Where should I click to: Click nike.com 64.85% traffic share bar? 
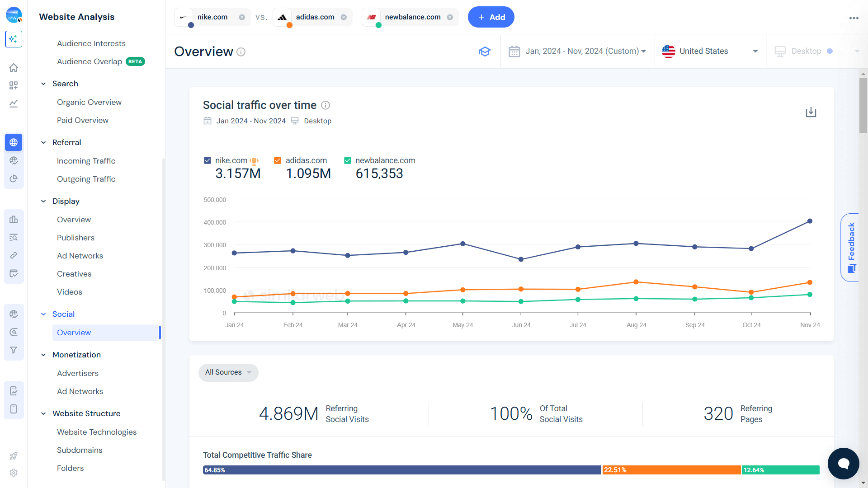(x=402, y=470)
